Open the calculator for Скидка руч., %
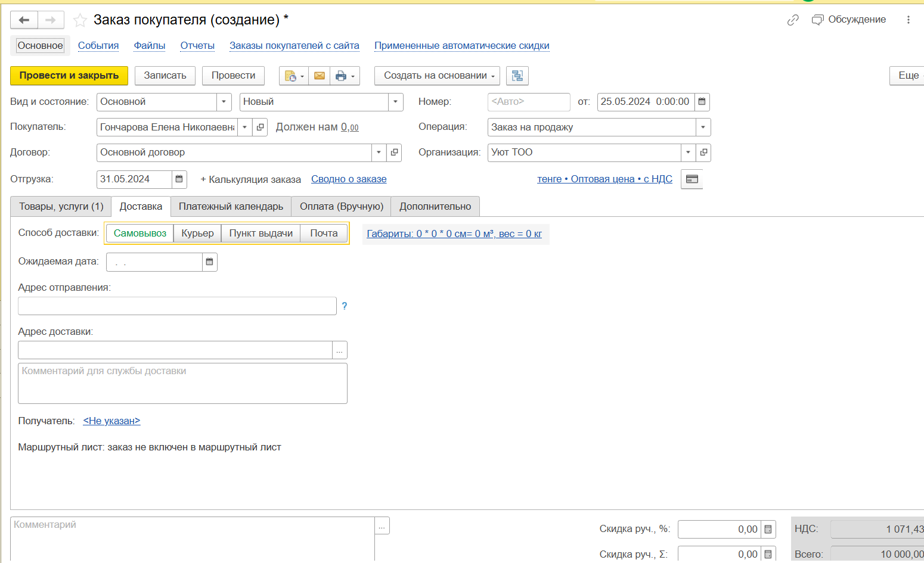Viewport: 924px width, 563px height. (x=768, y=529)
